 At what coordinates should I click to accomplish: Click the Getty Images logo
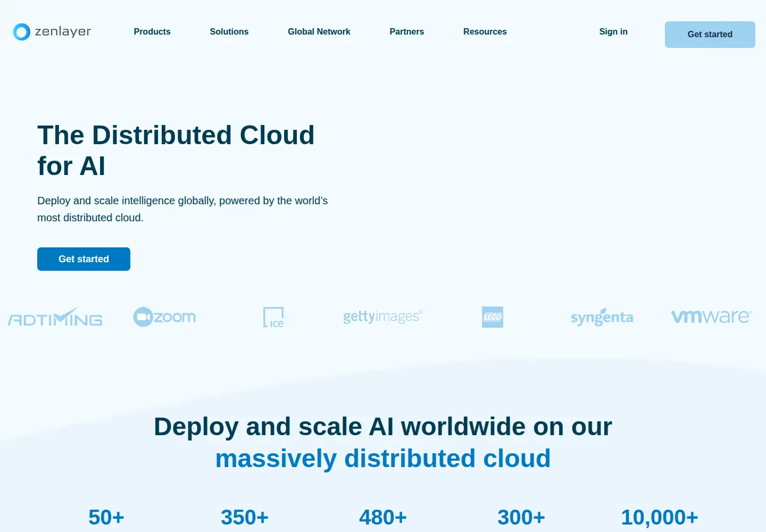pyautogui.click(x=382, y=317)
